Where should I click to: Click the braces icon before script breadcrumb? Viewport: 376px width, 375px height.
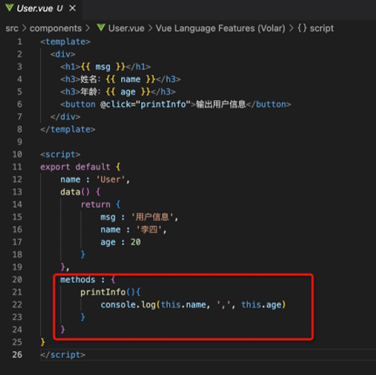(x=302, y=28)
